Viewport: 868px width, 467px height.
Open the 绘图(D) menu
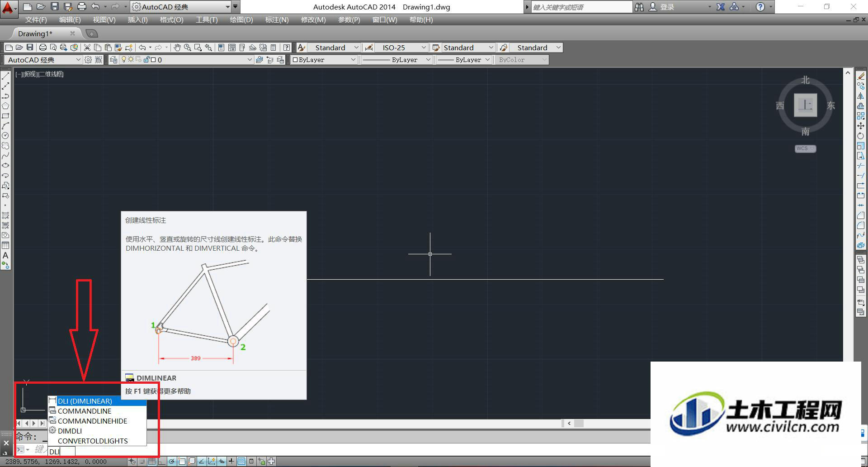click(x=241, y=20)
